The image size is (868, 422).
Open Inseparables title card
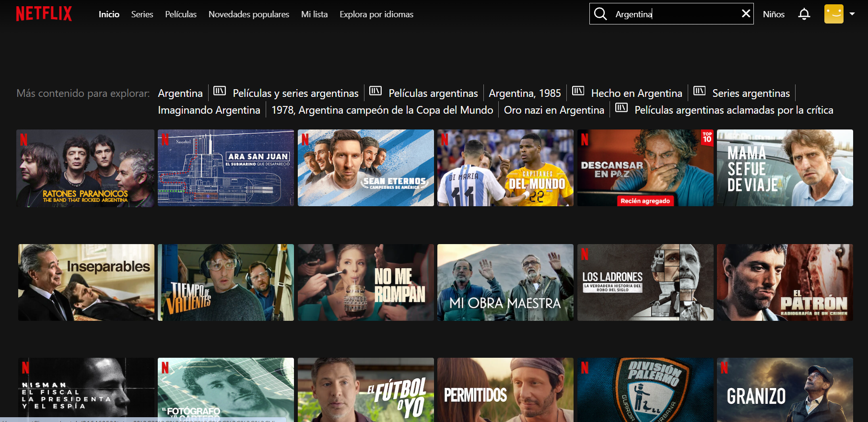click(x=86, y=282)
